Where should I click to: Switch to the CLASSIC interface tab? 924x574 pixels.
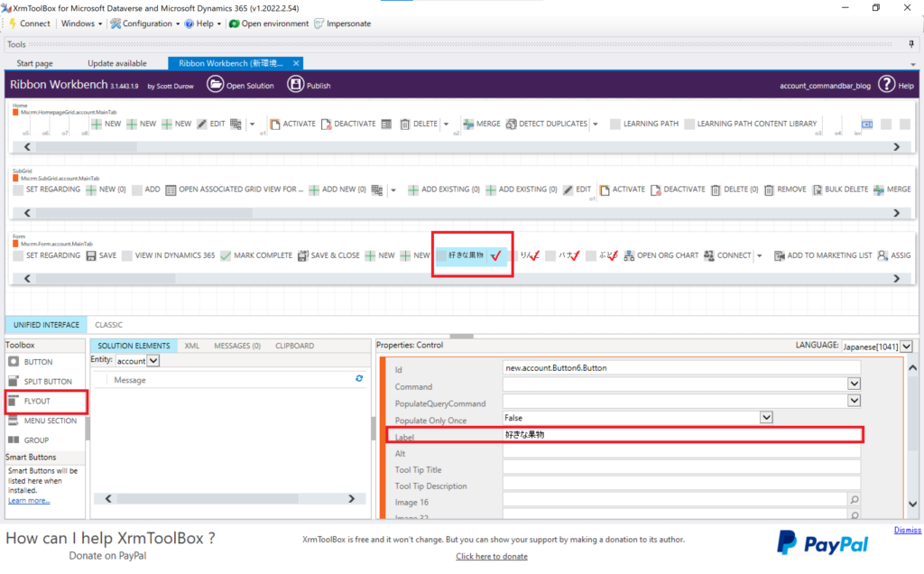point(109,325)
